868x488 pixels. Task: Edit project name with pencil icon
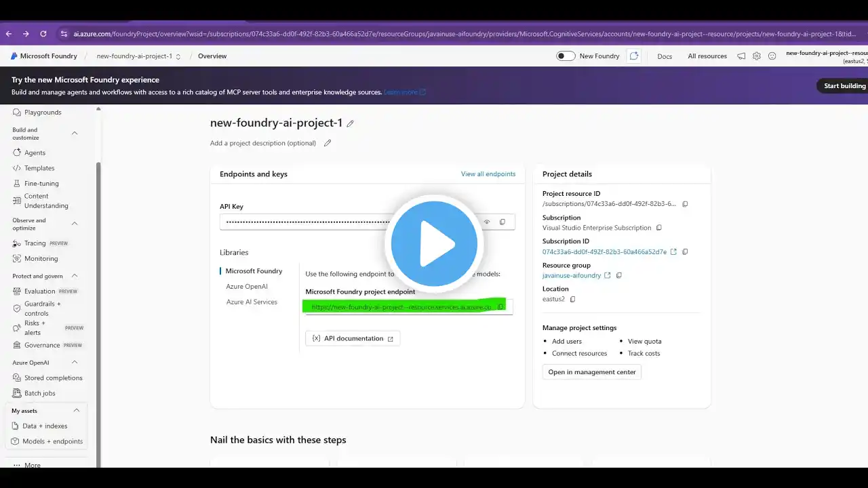click(351, 123)
